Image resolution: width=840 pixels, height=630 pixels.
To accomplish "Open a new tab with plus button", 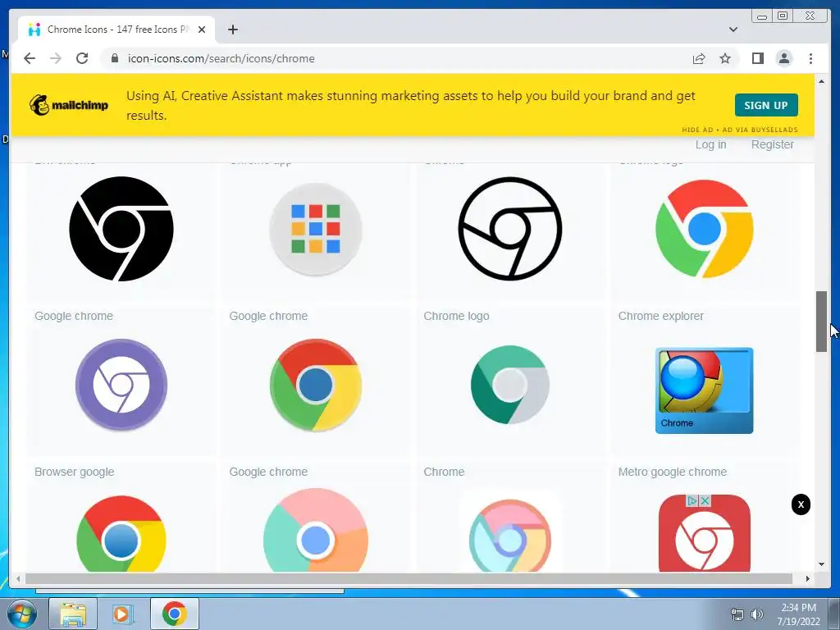I will tap(232, 30).
